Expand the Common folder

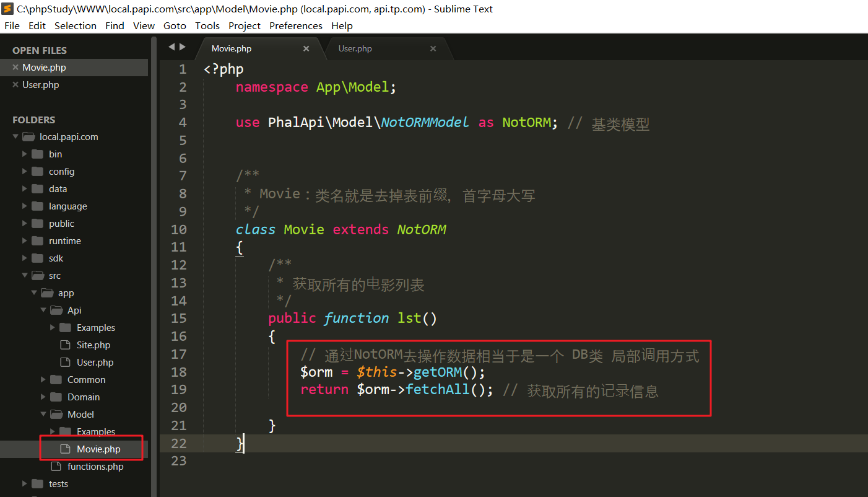click(43, 380)
